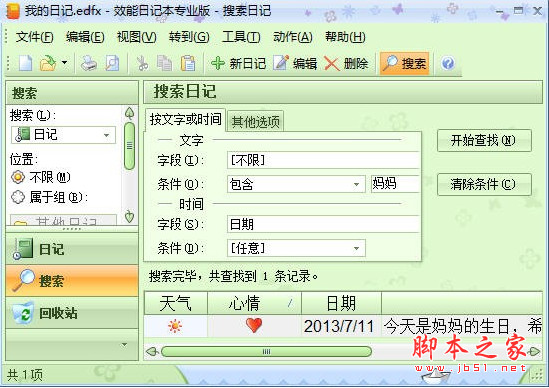Click the results horizontal scrollbar thumb
This screenshot has height=388, width=549.
266,352
